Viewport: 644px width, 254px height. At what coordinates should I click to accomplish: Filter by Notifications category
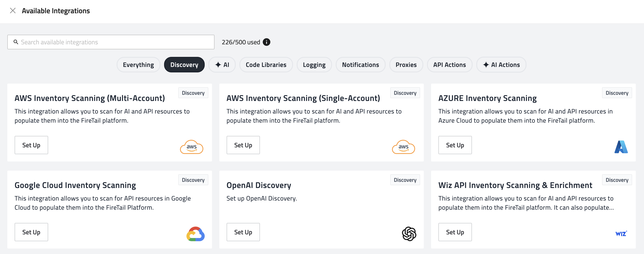point(360,65)
